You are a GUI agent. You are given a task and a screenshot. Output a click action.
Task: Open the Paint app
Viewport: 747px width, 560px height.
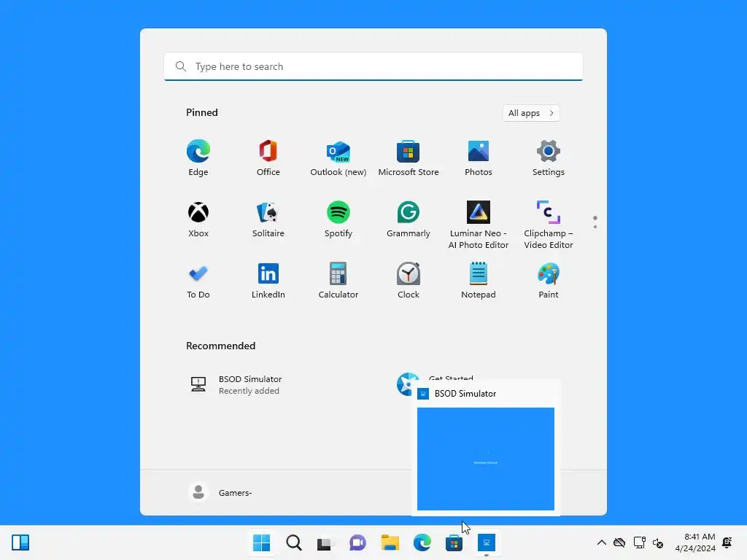point(549,281)
